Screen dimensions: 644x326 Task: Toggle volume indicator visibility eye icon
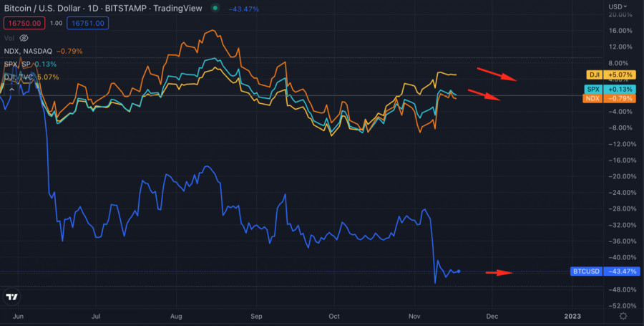point(24,38)
